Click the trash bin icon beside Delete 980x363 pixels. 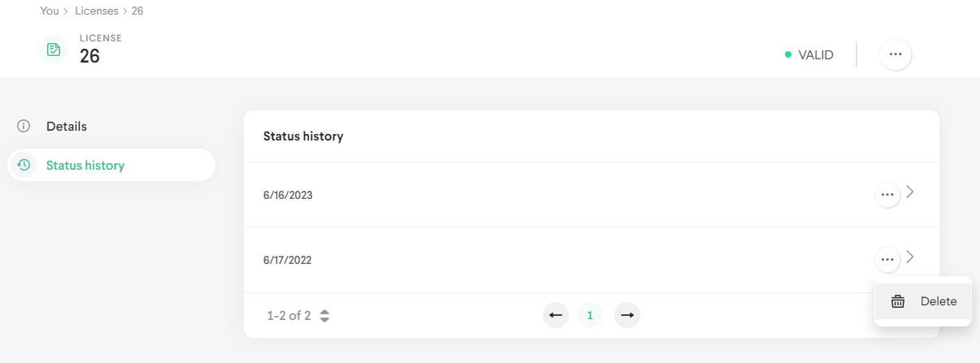[x=898, y=301]
